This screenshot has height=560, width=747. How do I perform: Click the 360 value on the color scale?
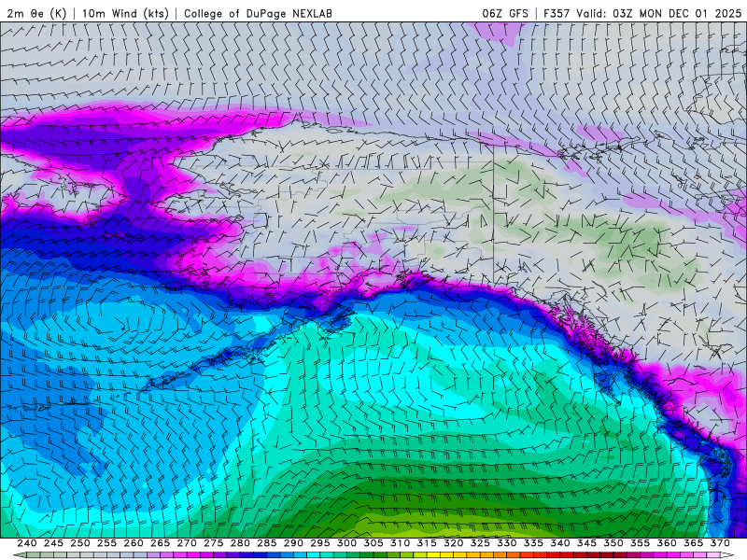pos(667,543)
